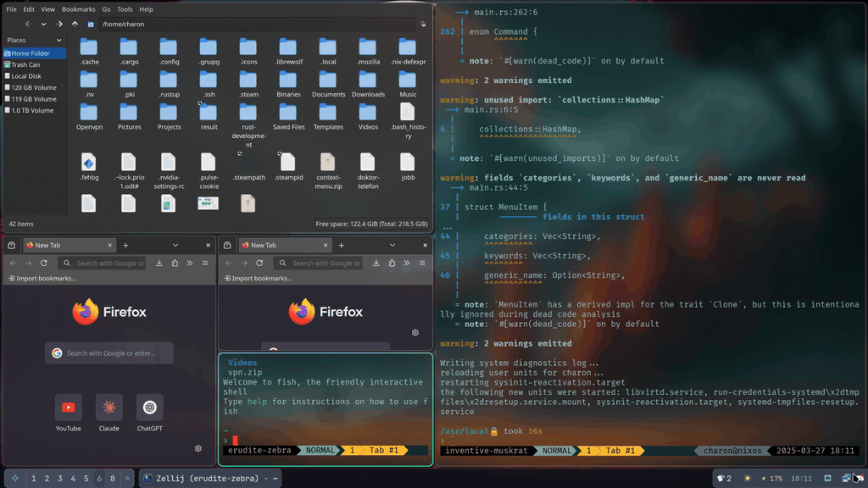This screenshot has width=868, height=488.
Task: Click the downloads icon in left Firefox toolbar
Action: (x=159, y=263)
